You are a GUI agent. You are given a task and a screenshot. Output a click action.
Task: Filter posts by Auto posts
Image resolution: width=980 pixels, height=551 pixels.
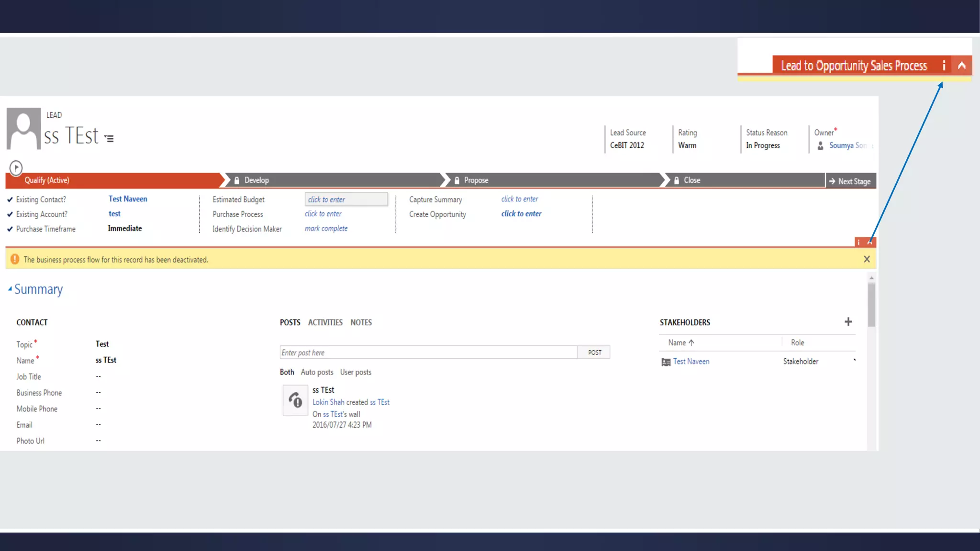click(317, 372)
